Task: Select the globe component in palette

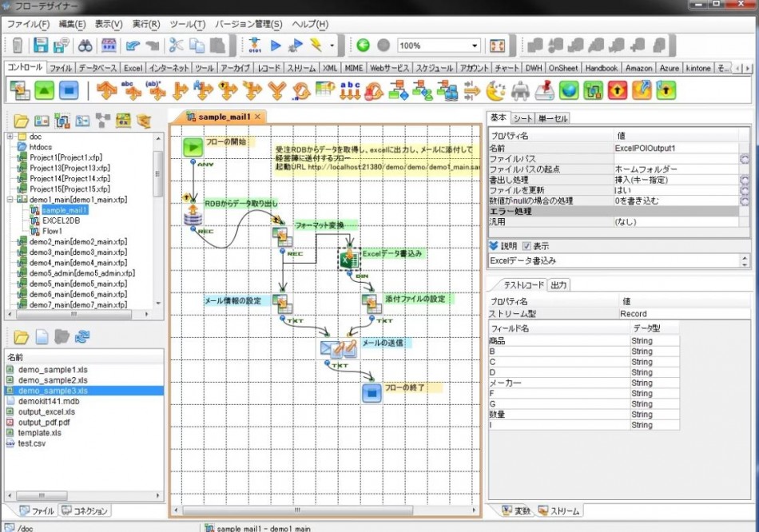Action: 568,90
